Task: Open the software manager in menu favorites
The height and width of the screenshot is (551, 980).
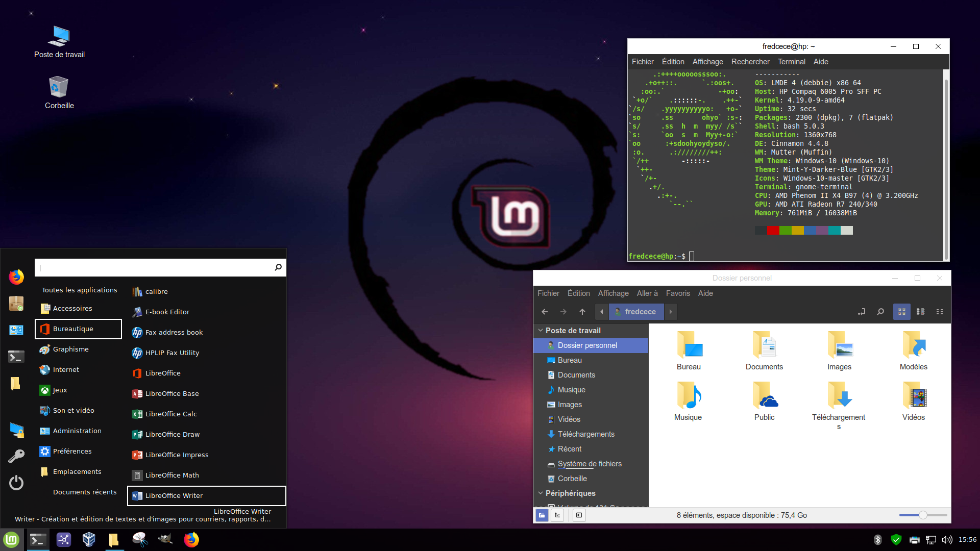Action: (16, 304)
